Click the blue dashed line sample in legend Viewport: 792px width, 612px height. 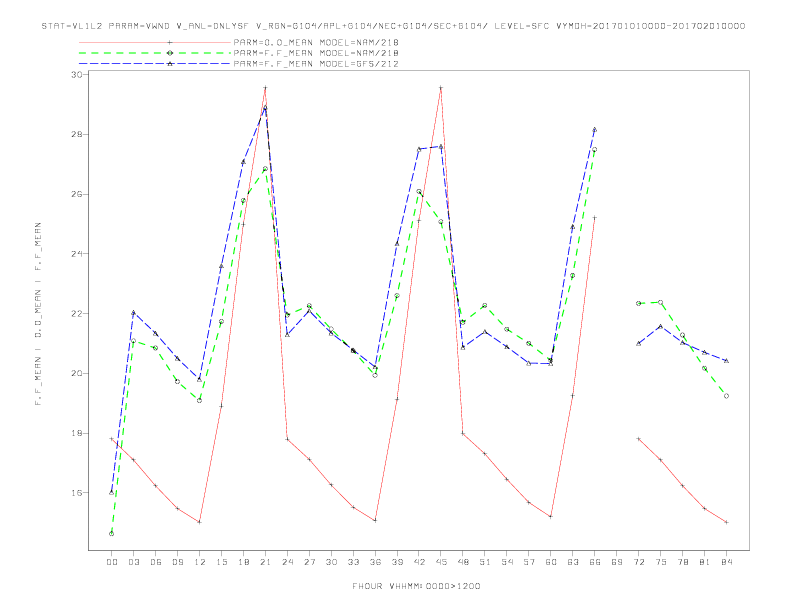point(155,64)
